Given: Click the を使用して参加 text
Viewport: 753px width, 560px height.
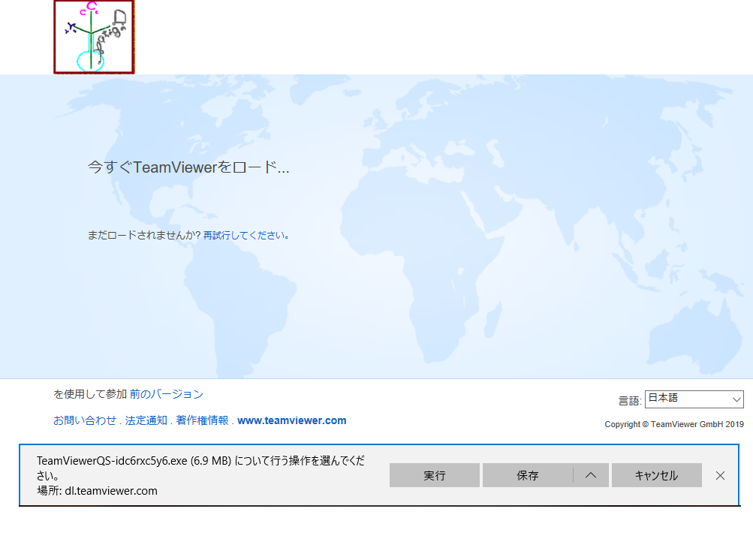Looking at the screenshot, I should point(90,394).
